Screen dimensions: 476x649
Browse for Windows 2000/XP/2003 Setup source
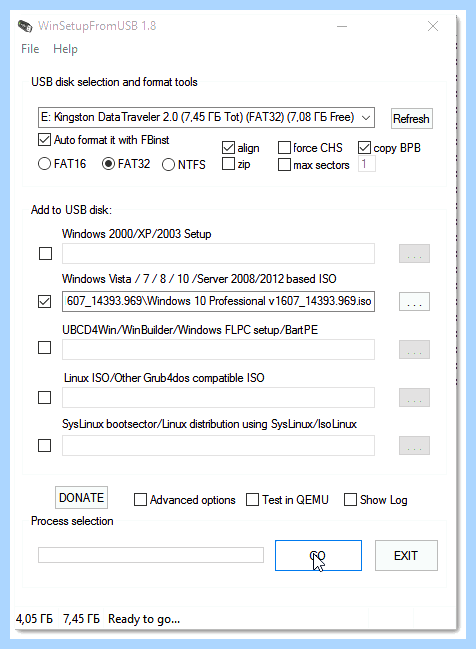pos(414,253)
